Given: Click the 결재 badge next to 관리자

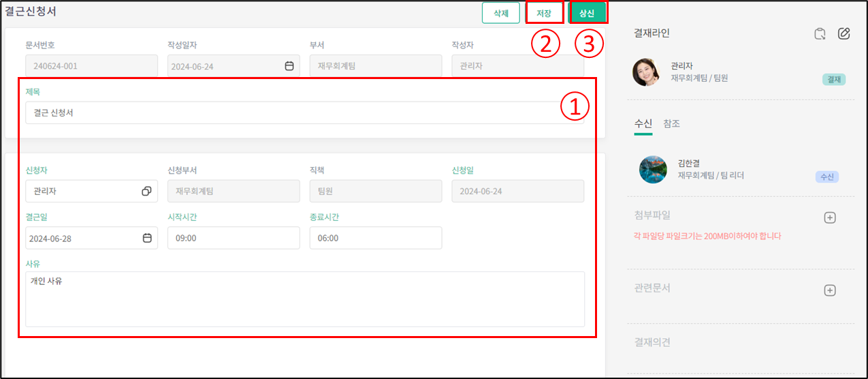Looking at the screenshot, I should point(833,80).
